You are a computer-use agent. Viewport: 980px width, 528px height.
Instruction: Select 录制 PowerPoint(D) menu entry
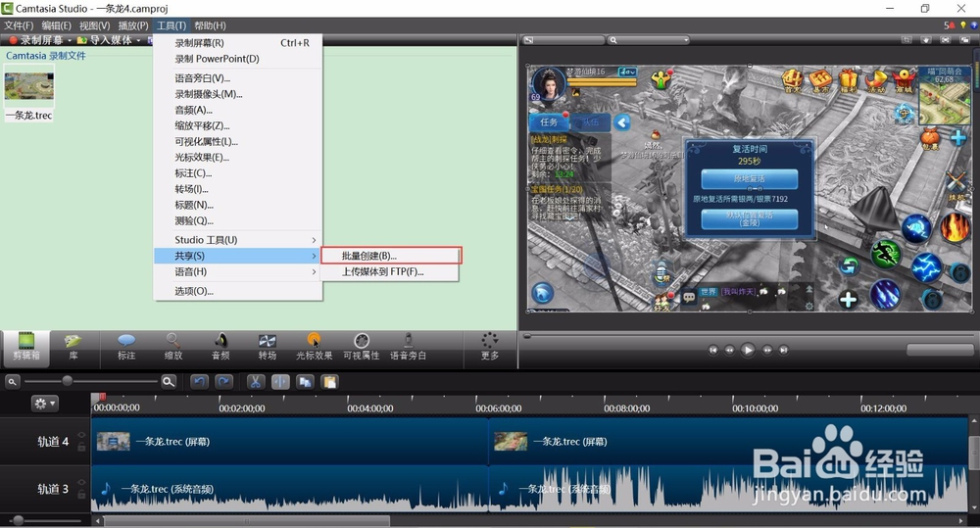238,59
